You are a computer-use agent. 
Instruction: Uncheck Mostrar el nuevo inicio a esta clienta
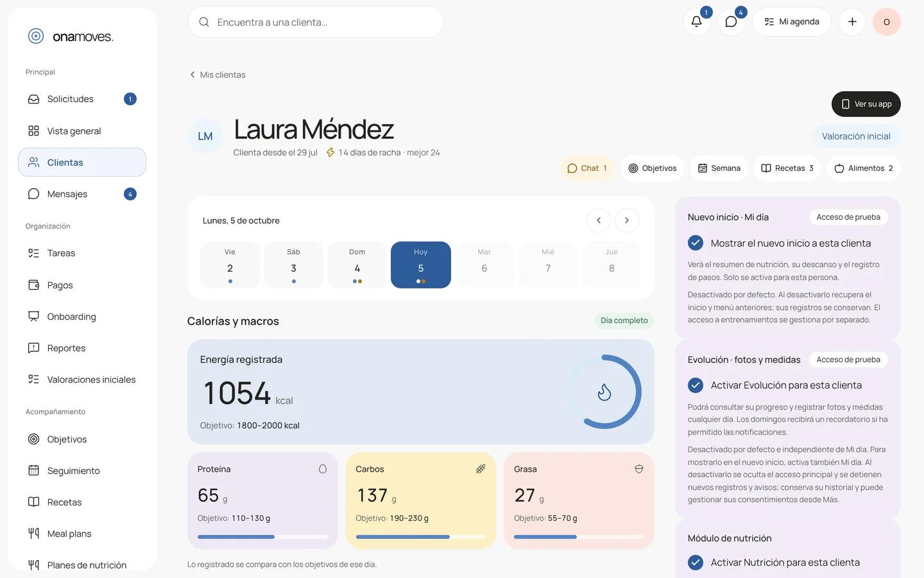tap(696, 243)
